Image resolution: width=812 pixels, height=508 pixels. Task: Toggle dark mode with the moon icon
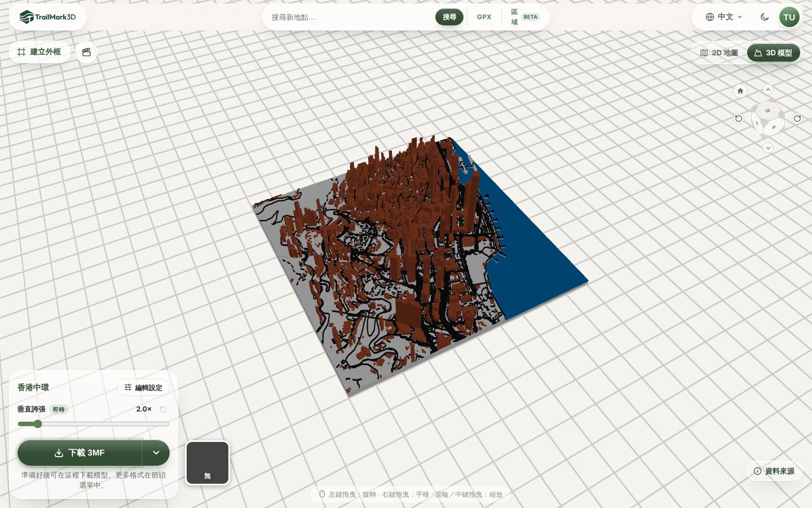click(x=765, y=17)
